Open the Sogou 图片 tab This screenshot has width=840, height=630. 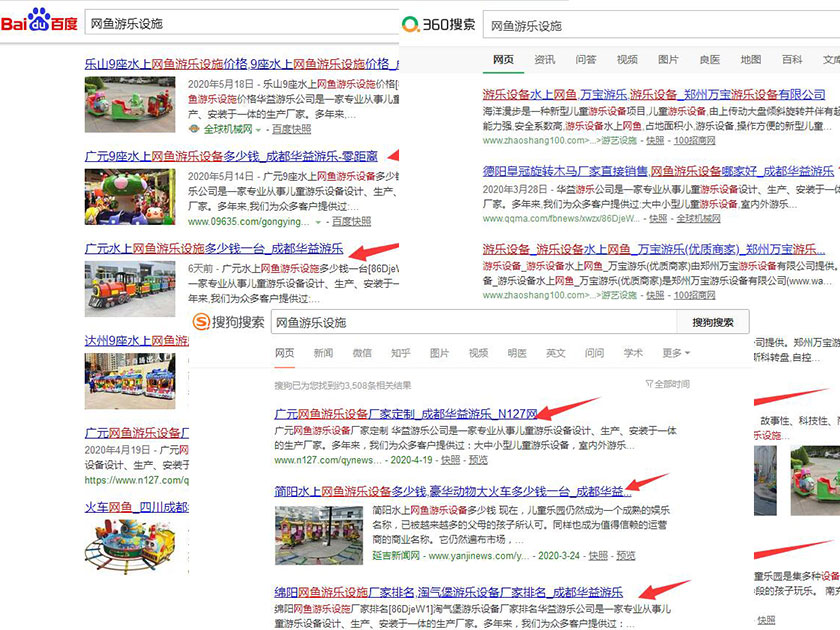pos(439,353)
